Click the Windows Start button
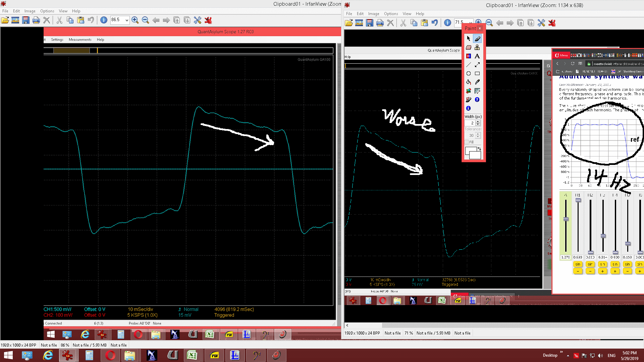Screen dimensions: 644x362 coord(8,355)
